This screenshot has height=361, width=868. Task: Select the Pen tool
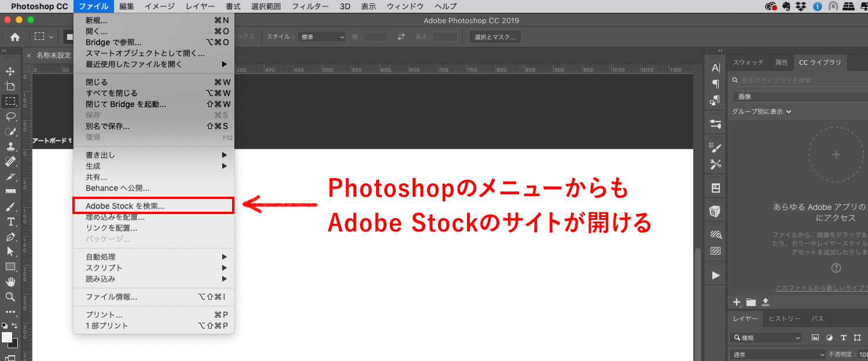click(10, 237)
